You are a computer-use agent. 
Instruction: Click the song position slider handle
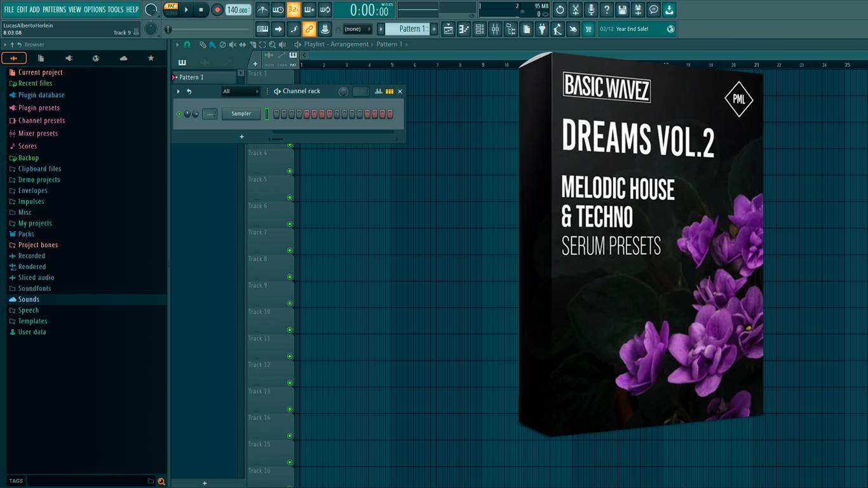(x=168, y=29)
